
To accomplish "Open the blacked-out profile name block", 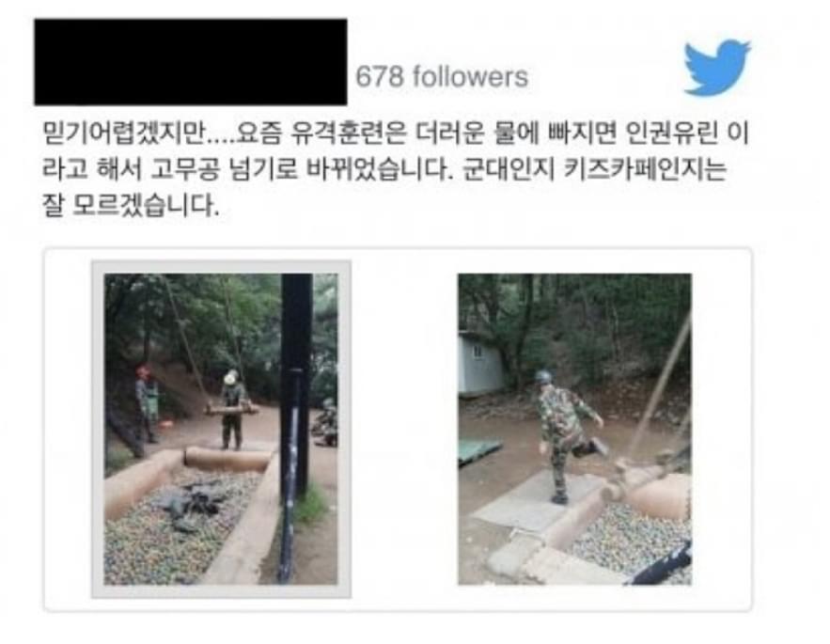I will tap(191, 62).
